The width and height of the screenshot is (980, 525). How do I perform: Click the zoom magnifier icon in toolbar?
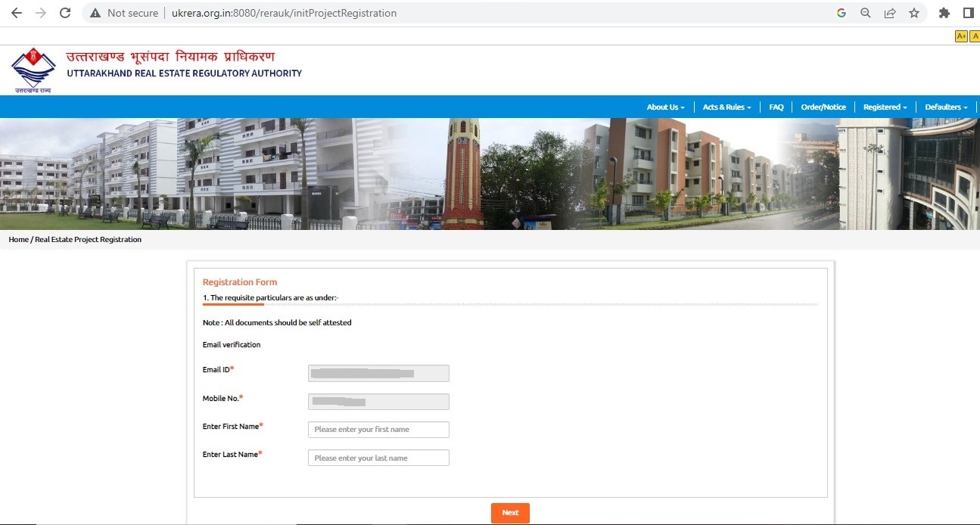tap(865, 12)
